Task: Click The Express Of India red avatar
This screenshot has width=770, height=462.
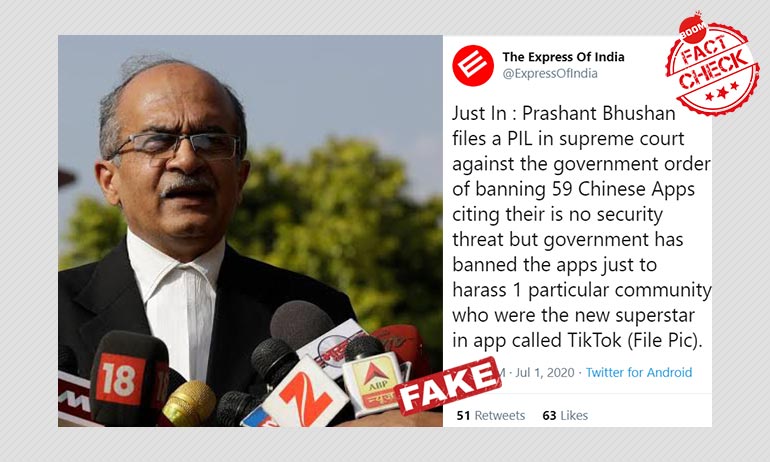Action: 473,66
